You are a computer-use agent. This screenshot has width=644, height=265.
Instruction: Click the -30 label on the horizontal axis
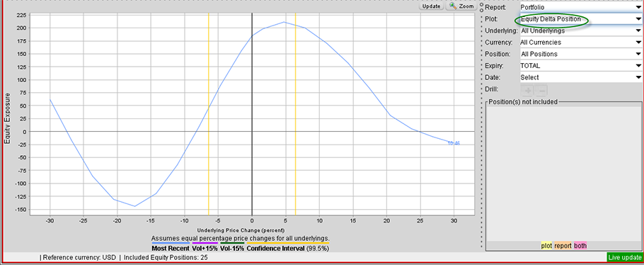[x=50, y=220]
